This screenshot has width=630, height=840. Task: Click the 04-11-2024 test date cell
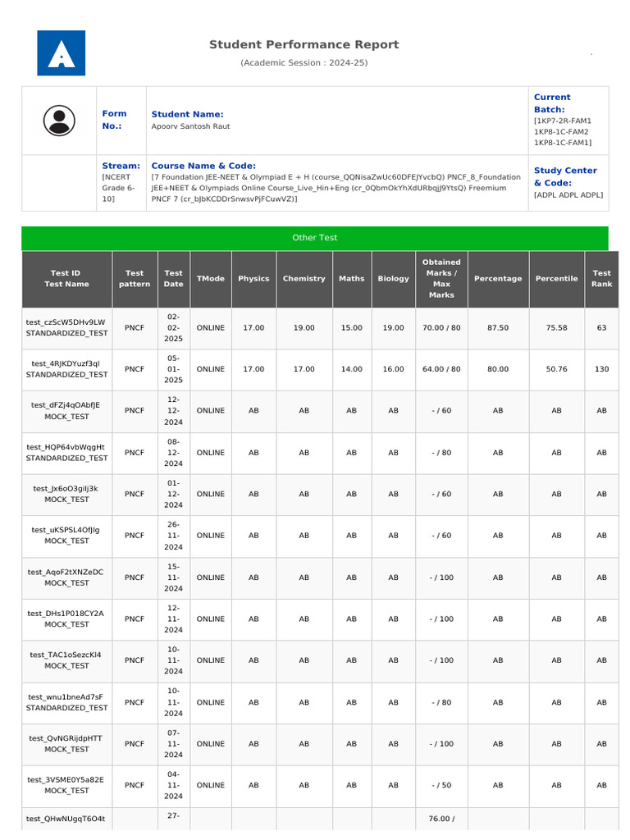pyautogui.click(x=174, y=785)
